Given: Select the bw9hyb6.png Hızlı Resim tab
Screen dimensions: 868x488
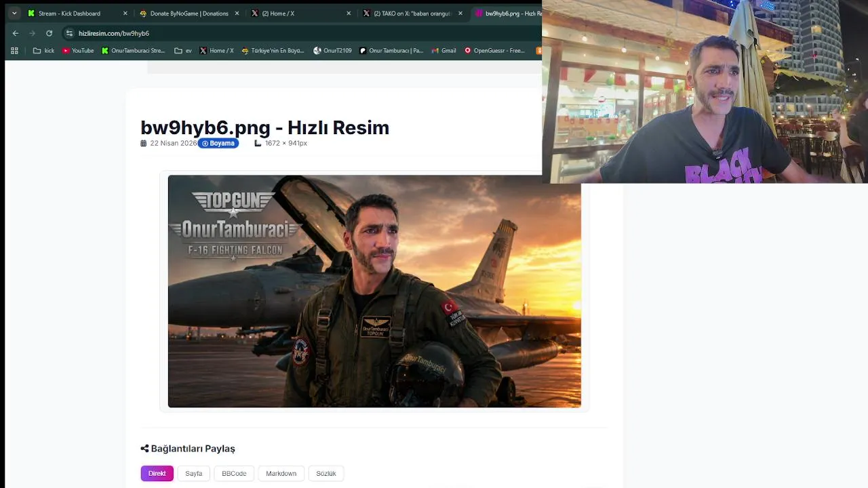Looking at the screenshot, I should [x=507, y=13].
